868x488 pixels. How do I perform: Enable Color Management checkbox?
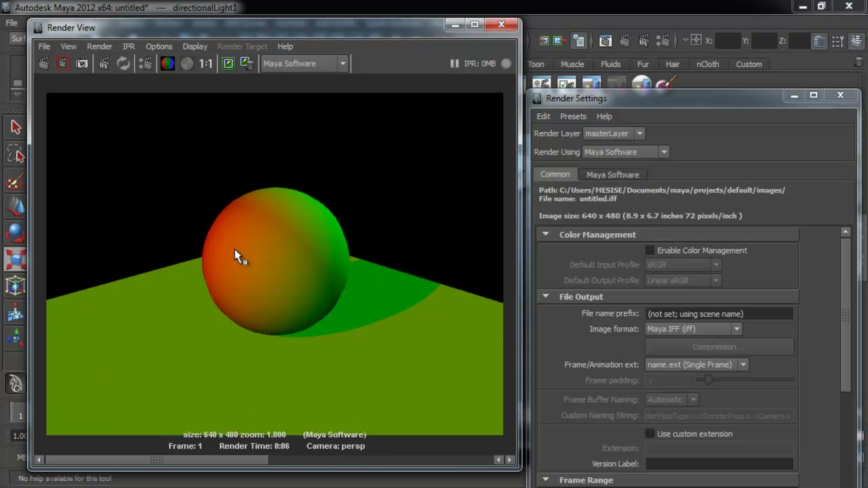tap(650, 251)
